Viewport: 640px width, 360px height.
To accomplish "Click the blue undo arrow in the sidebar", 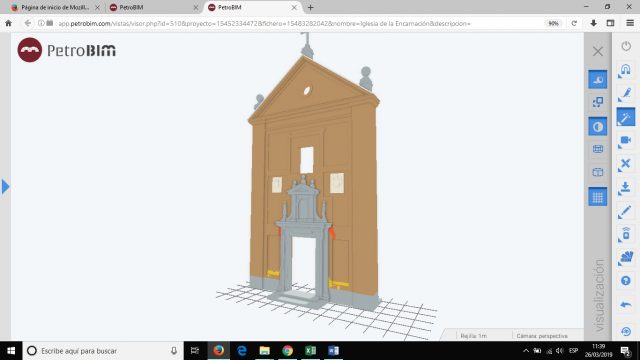I will click(626, 304).
